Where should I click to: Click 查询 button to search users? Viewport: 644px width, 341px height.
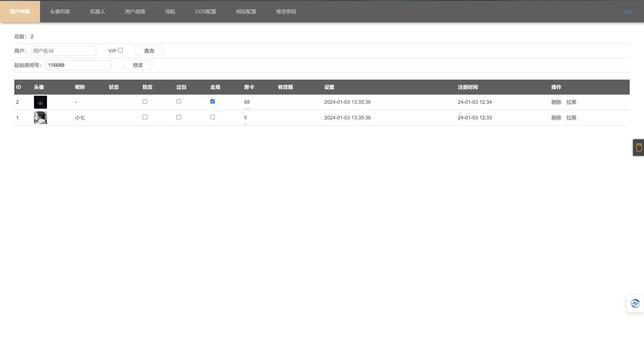point(149,51)
